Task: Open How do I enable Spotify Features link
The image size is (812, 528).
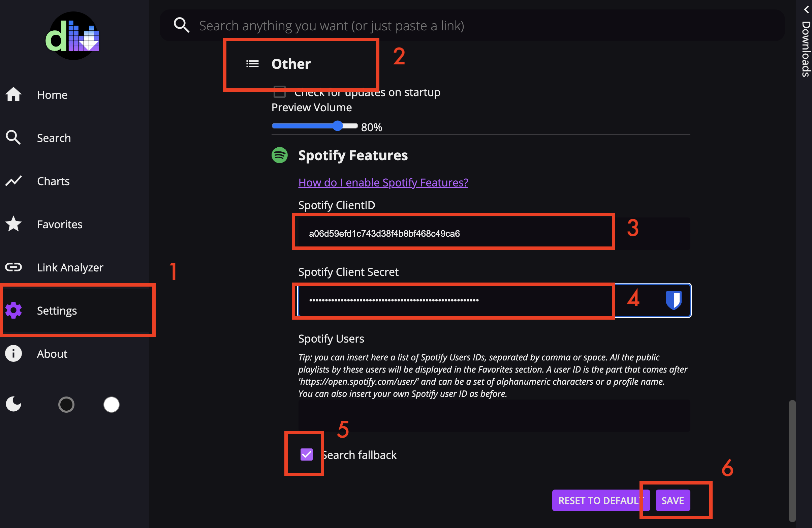Action: pos(383,182)
